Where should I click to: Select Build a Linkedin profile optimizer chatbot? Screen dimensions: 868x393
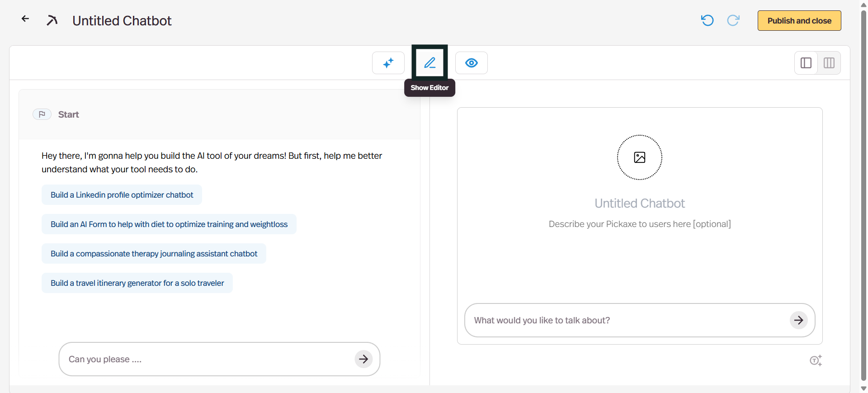click(x=122, y=195)
